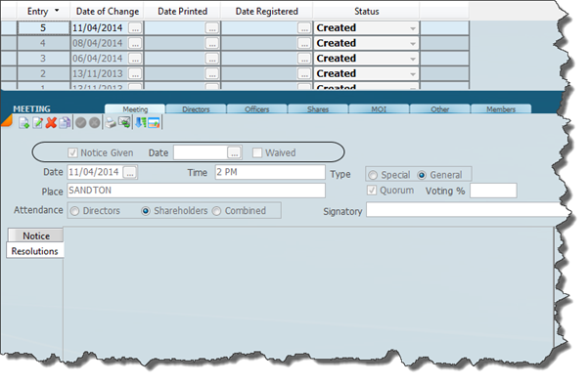Click the meeting Date field 11/04/2014
The width and height of the screenshot is (588, 384).
point(95,172)
